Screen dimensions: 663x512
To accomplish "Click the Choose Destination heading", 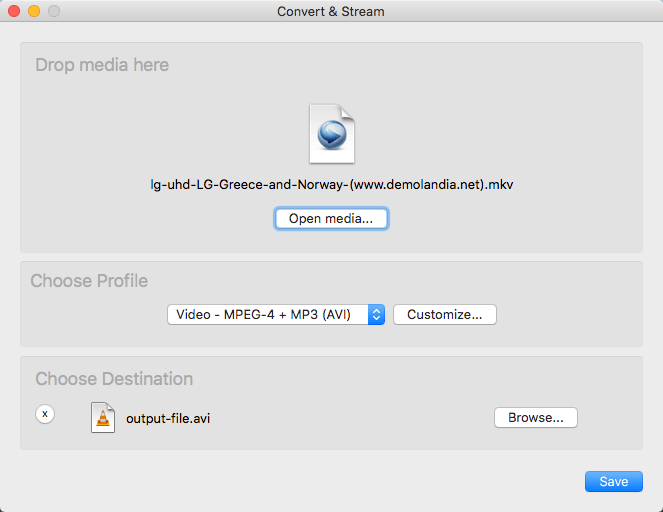I will tap(114, 379).
